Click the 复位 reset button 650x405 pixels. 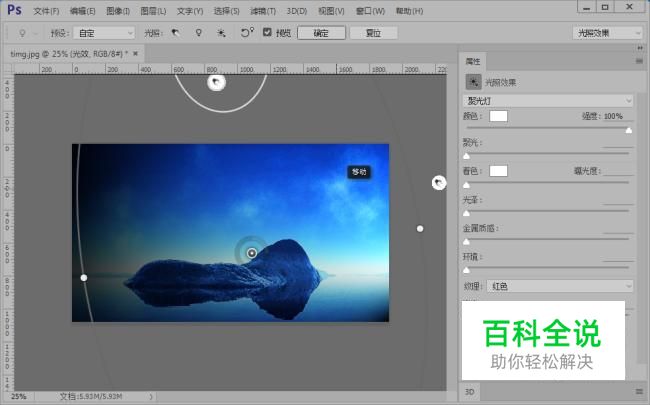pos(374,33)
